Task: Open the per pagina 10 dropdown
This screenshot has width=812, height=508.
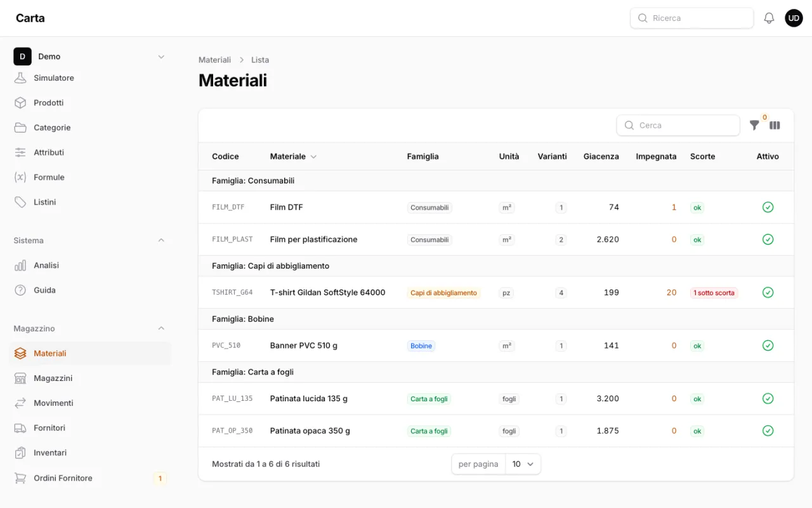Action: click(x=523, y=464)
